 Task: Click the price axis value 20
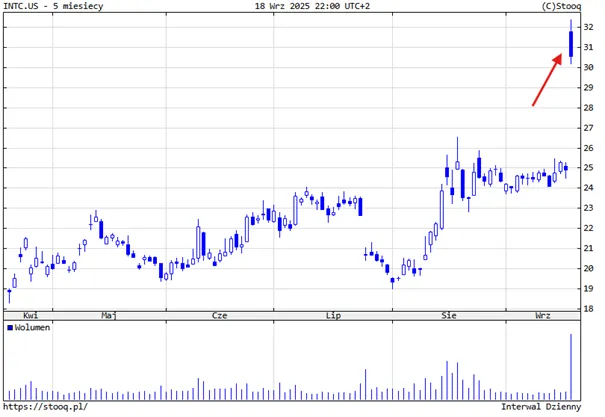point(588,268)
